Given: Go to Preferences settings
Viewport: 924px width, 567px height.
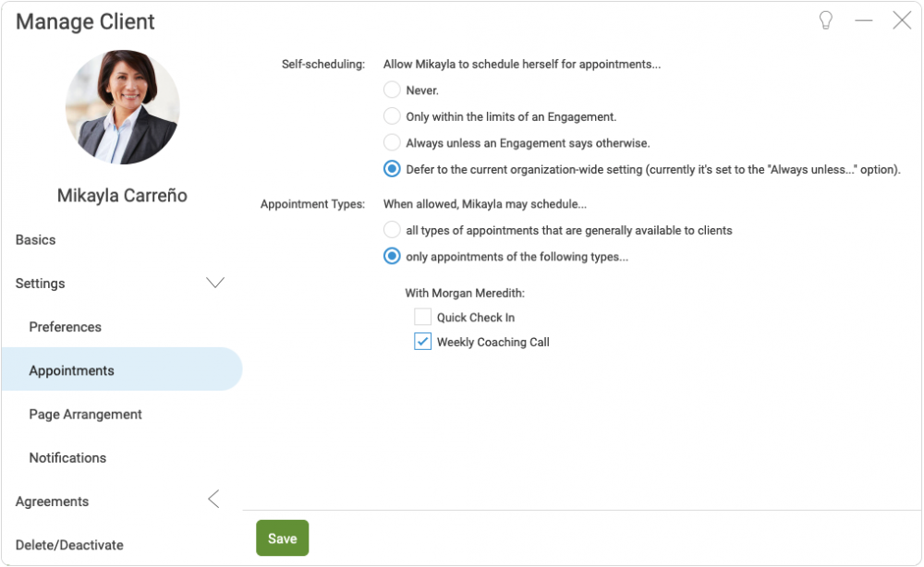Looking at the screenshot, I should [x=66, y=327].
